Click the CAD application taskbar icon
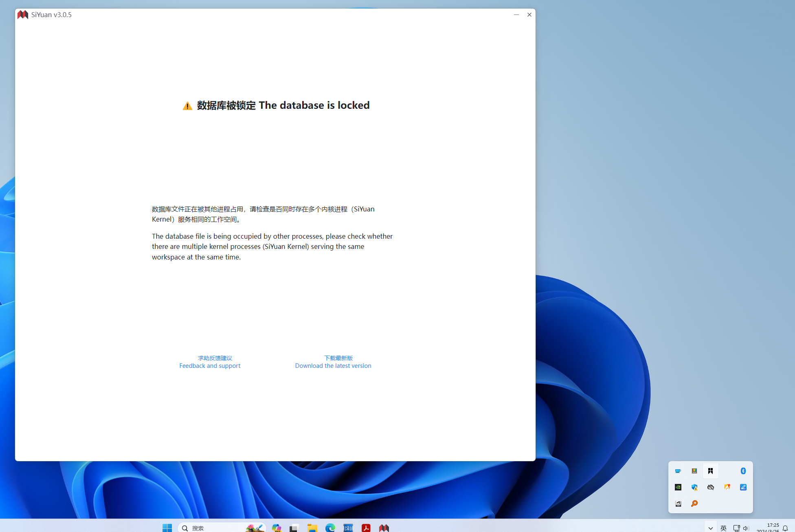The width and height of the screenshot is (795, 532). click(x=348, y=527)
